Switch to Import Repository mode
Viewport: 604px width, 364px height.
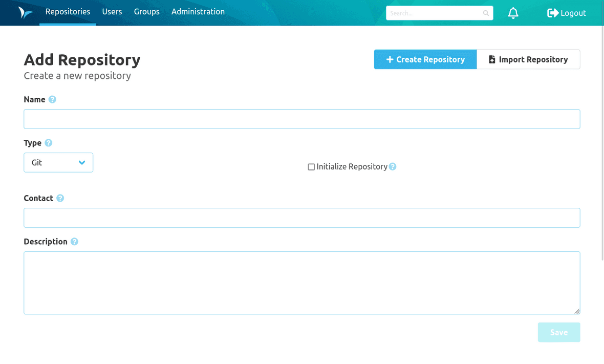point(528,59)
